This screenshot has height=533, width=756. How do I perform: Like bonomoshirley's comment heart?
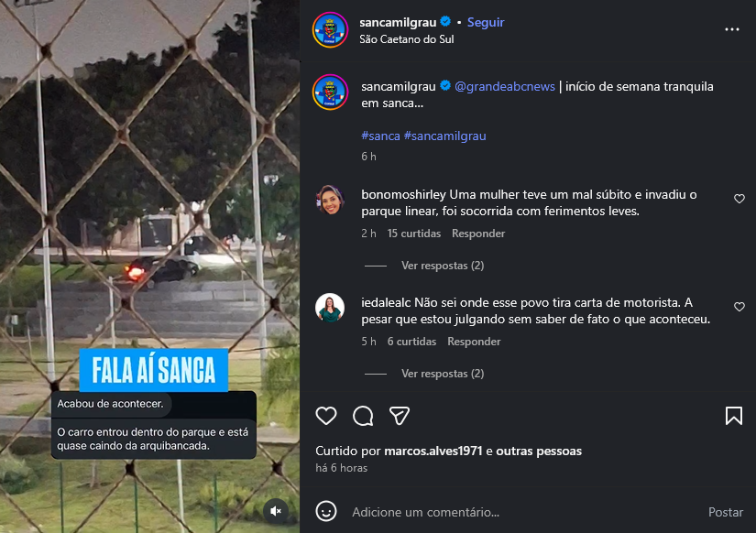pos(740,199)
